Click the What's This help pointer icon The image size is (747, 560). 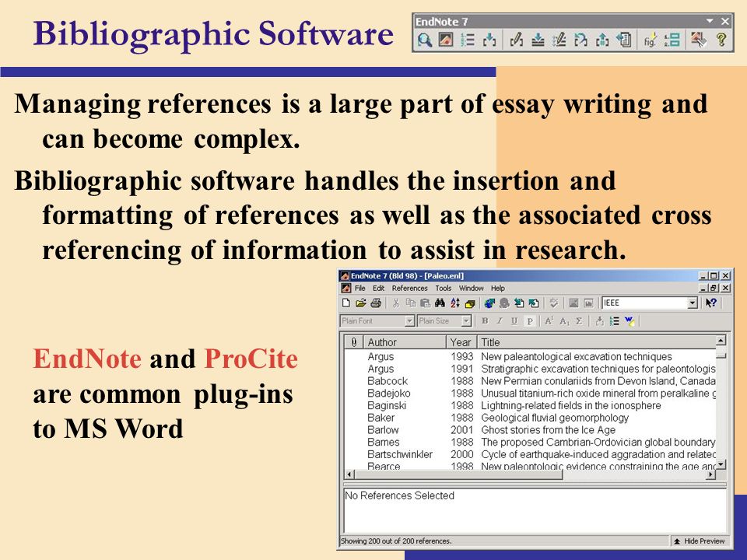point(710,303)
